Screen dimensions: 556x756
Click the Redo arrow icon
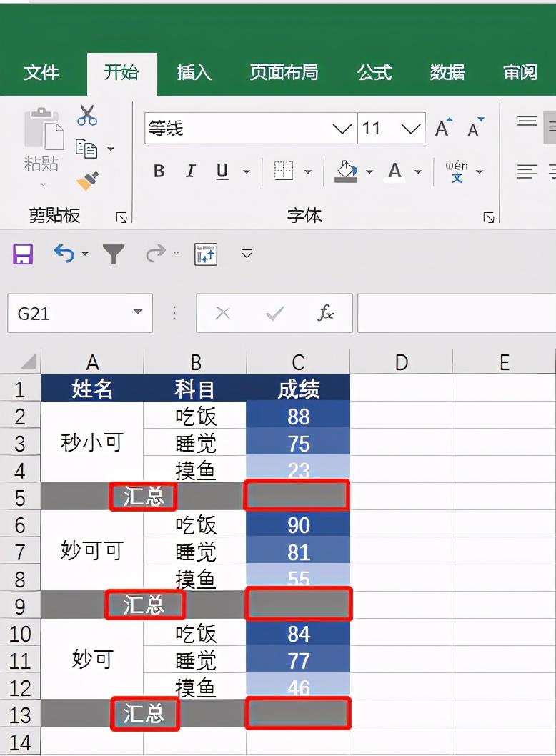(x=156, y=253)
